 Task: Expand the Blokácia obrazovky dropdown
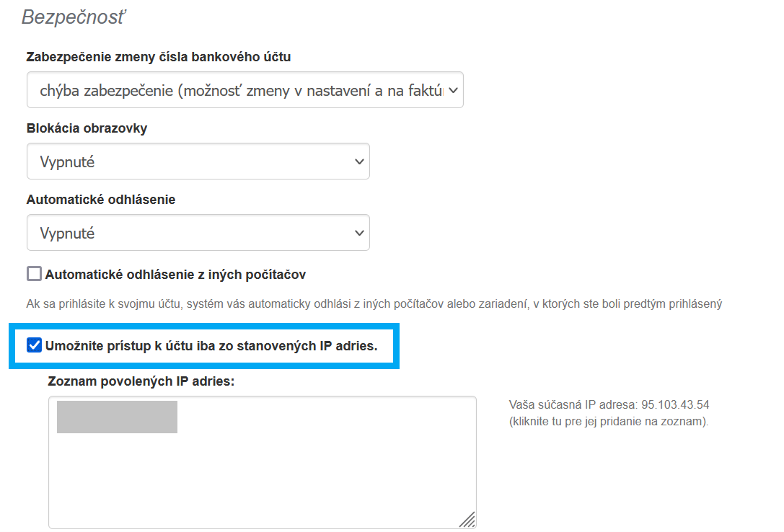click(x=198, y=161)
